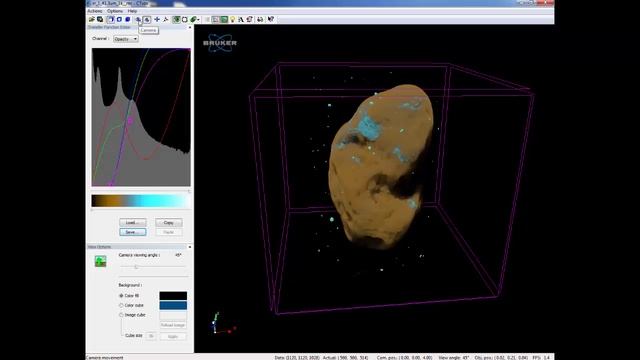Image resolution: width=640 pixels, height=360 pixels.
Task: Click the pin button of Transfer Function Editor panel
Action: pos(190,27)
